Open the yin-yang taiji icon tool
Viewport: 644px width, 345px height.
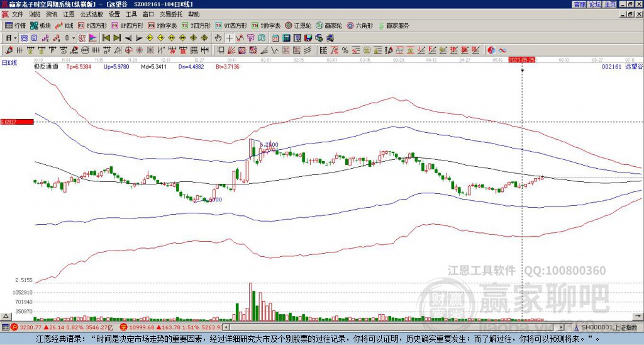(x=491, y=50)
